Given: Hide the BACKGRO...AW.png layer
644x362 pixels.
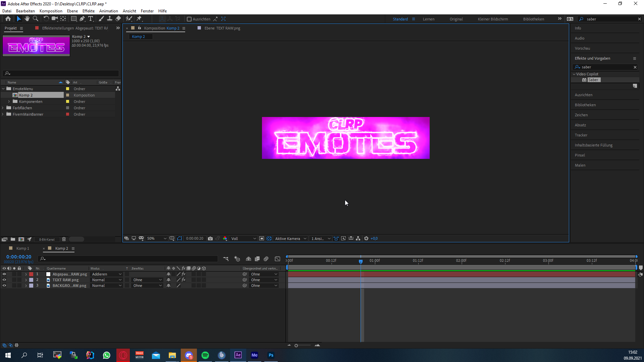Looking at the screenshot, I should pos(4,286).
